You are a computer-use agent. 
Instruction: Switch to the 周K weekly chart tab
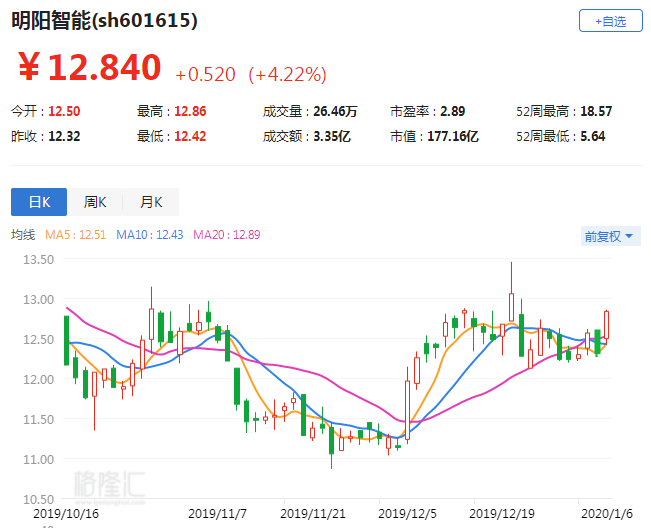pos(95,202)
